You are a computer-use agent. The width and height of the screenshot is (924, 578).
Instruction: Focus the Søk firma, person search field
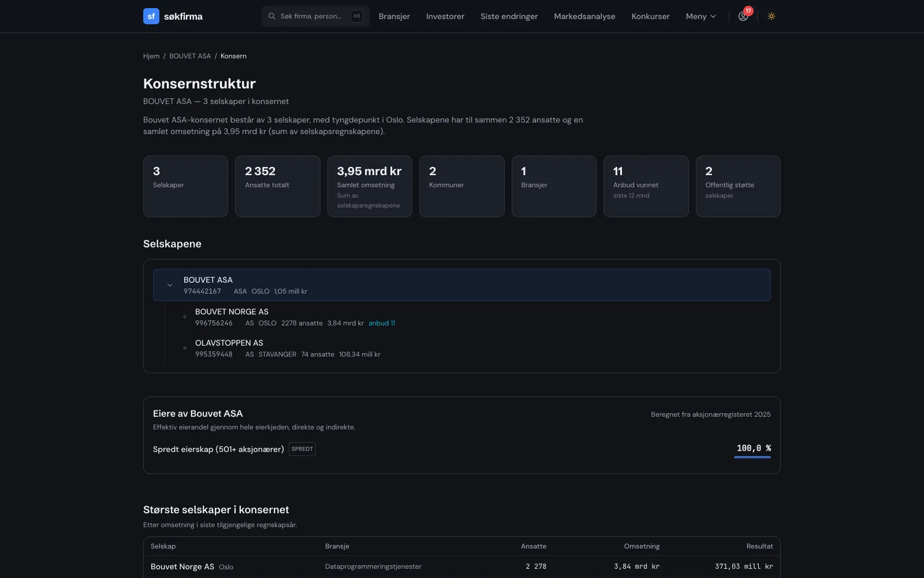[x=315, y=16]
